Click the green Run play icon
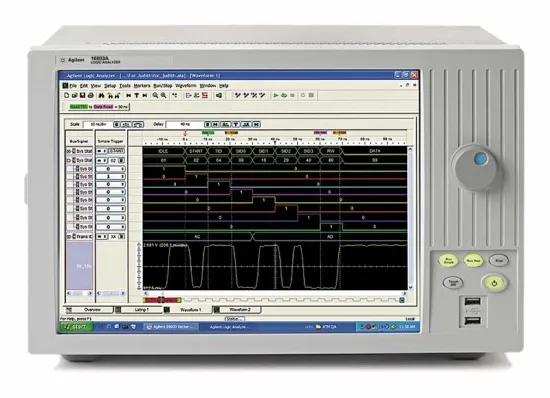The height and width of the screenshot is (398, 550). tap(276, 95)
